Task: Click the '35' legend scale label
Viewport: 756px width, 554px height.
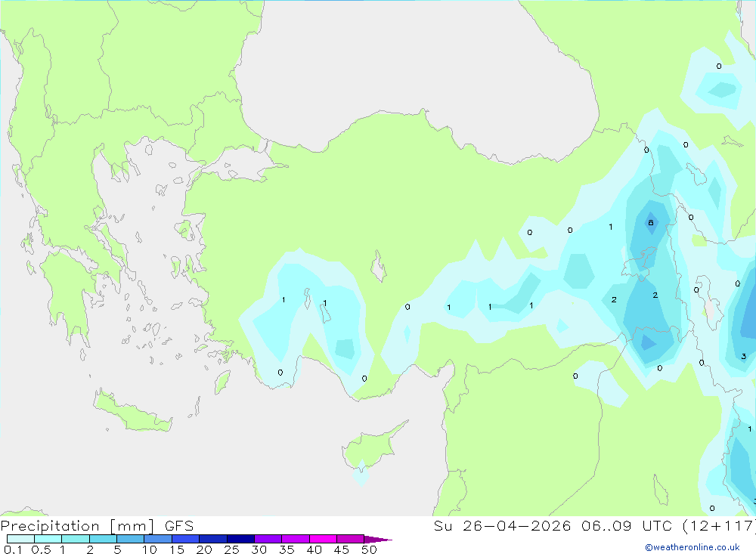Action: (x=287, y=549)
